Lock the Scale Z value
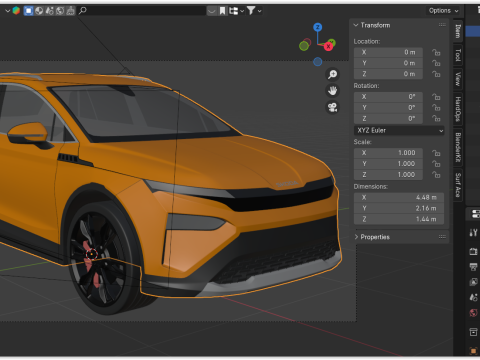The image size is (480, 360). point(436,175)
